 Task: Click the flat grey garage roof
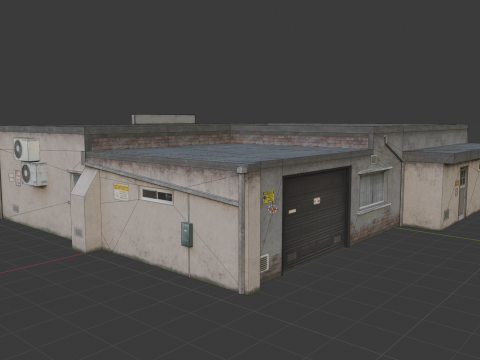[230, 154]
